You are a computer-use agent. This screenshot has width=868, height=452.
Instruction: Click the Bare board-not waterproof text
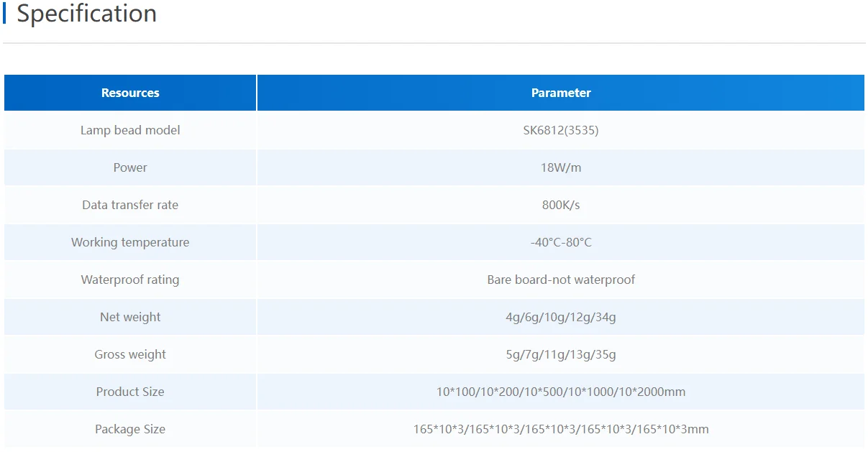pos(560,280)
